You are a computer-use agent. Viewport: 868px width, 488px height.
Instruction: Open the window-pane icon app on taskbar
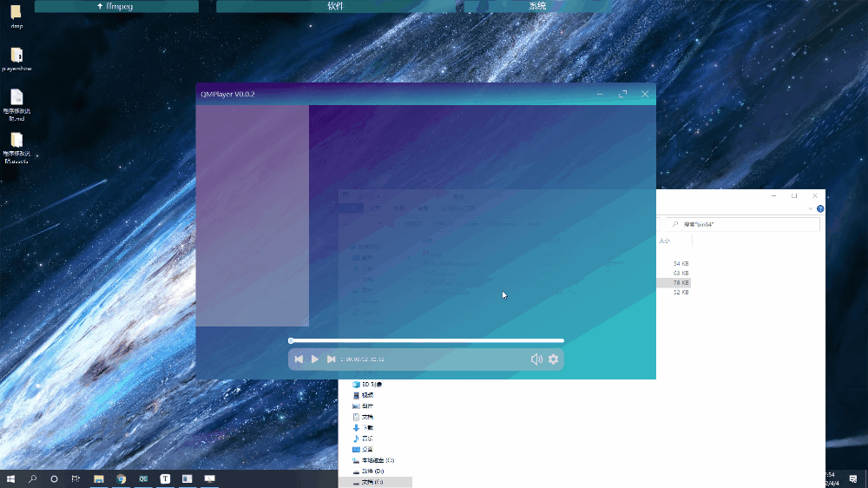point(187,478)
